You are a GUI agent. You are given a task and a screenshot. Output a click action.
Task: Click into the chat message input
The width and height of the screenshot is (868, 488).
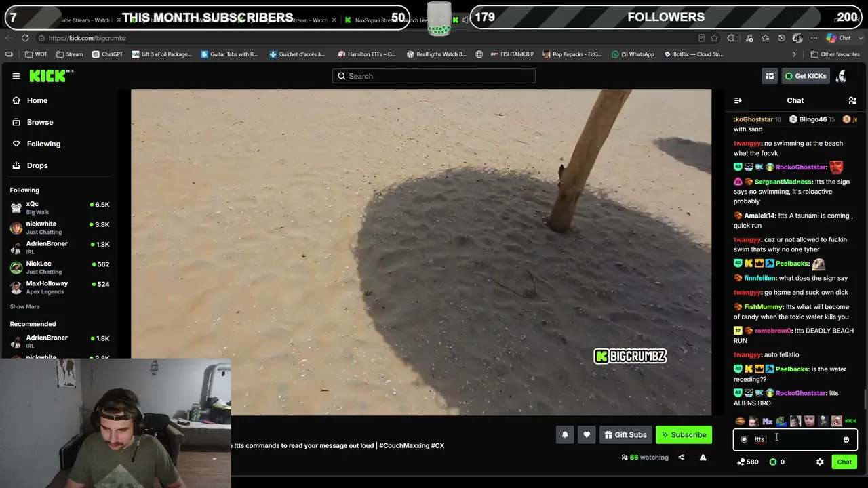(795, 439)
